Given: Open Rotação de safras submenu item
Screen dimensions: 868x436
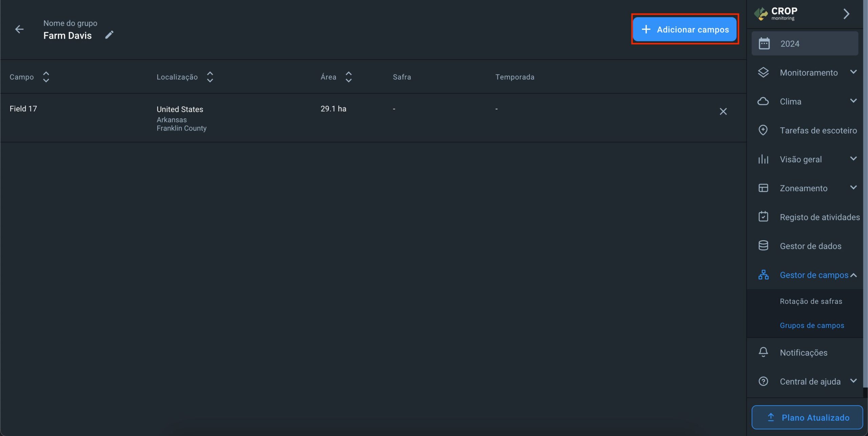Looking at the screenshot, I should pyautogui.click(x=811, y=301).
